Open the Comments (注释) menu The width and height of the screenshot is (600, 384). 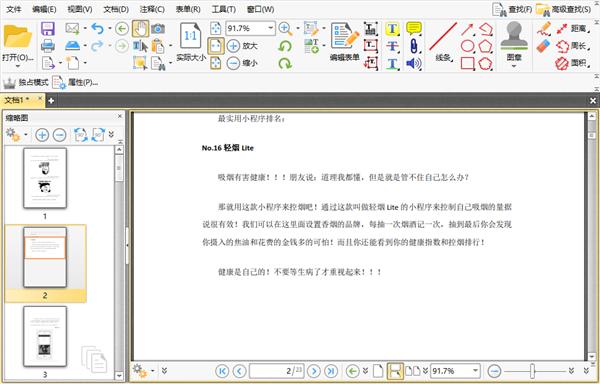click(152, 9)
